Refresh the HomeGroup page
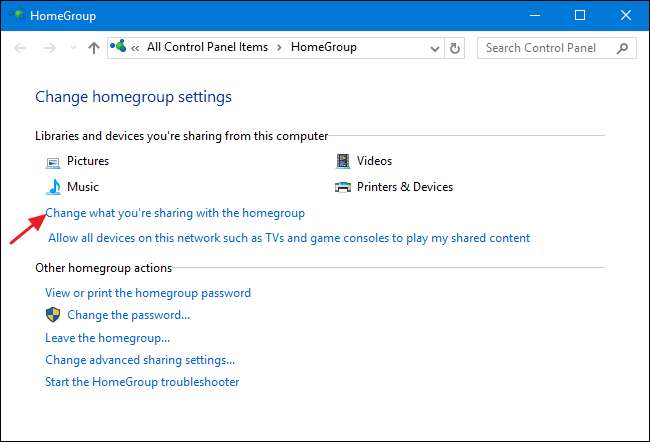The height and width of the screenshot is (442, 650). point(456,47)
